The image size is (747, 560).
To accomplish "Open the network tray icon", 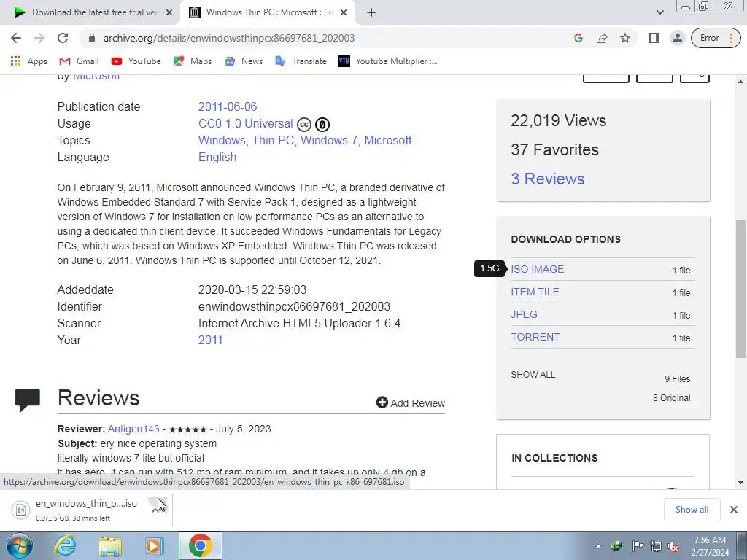I will click(x=656, y=545).
